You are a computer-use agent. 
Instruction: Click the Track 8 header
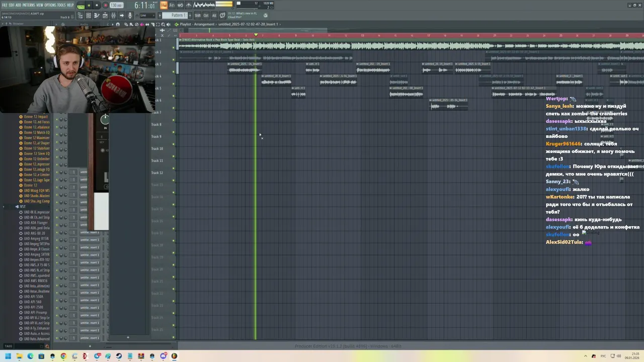click(x=156, y=124)
